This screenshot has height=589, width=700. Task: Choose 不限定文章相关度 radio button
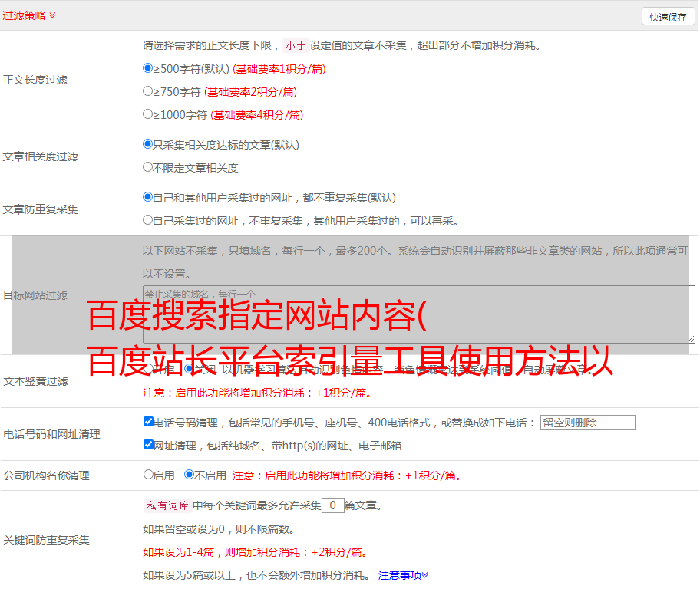[x=148, y=166]
